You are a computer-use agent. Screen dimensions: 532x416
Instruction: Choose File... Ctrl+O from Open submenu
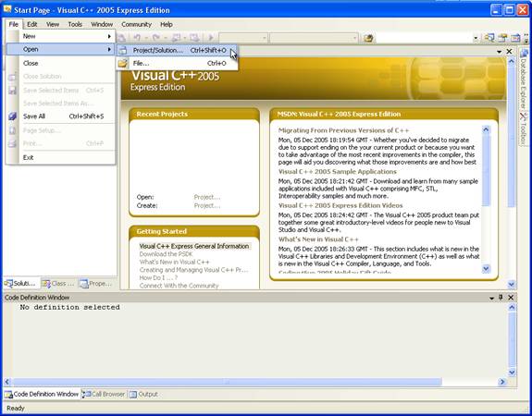177,64
